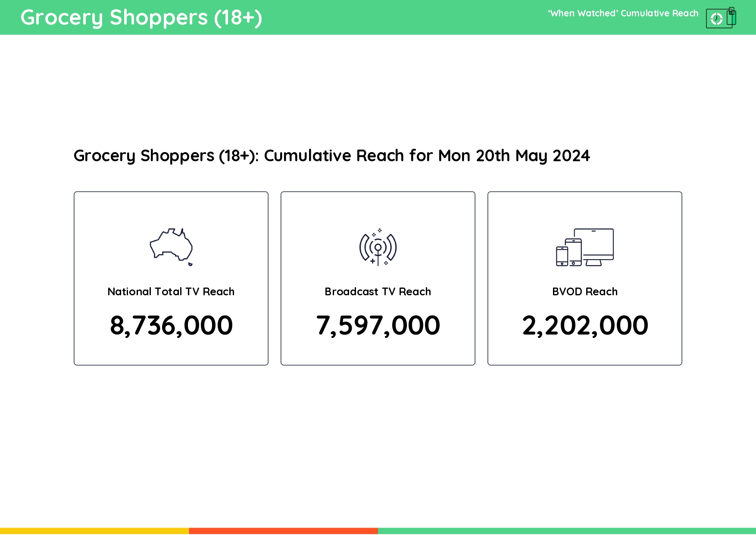The height and width of the screenshot is (535, 756).
Task: Click the tablet in the BVOD devices icon
Action: 574,253
